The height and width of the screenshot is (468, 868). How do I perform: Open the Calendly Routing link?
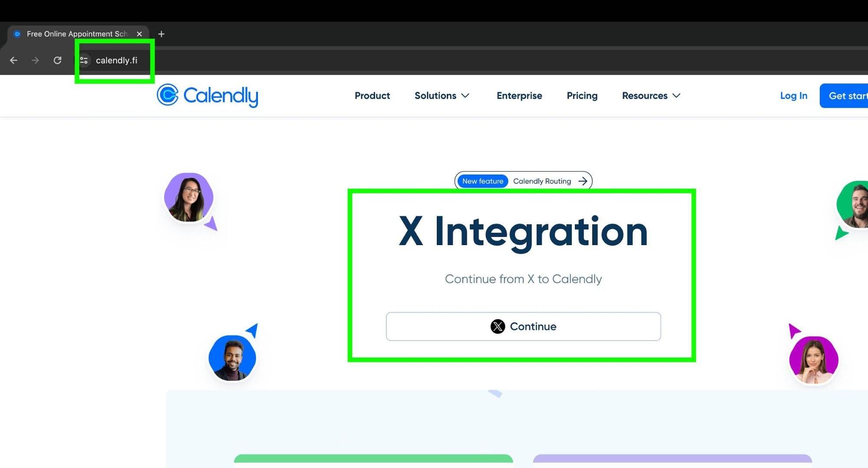[542, 181]
